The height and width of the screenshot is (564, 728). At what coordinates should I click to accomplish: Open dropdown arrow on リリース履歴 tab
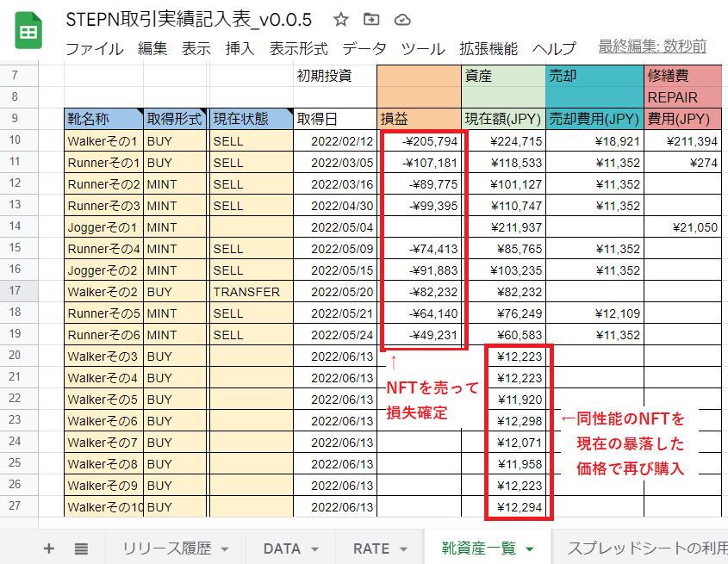point(225,549)
